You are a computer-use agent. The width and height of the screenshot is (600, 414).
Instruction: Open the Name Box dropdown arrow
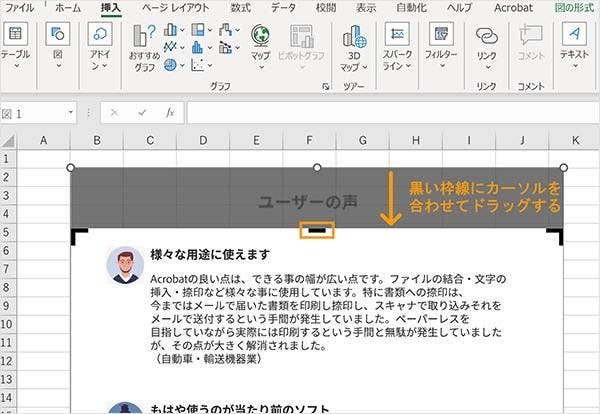(71, 112)
